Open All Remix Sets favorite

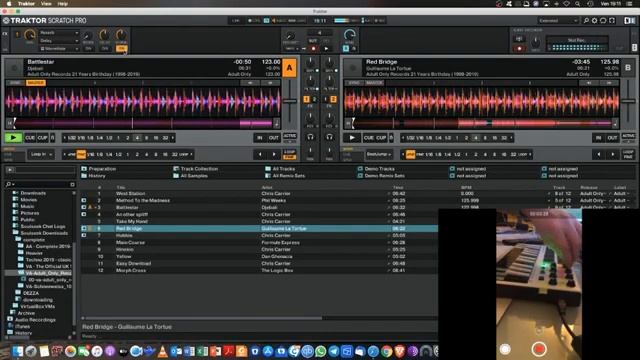[285, 176]
